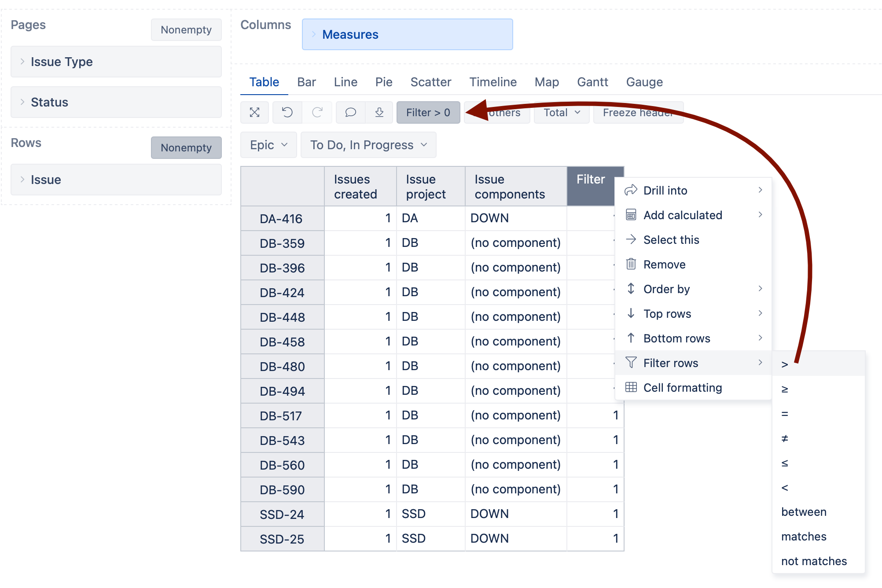Click the Order by up-down arrows icon
Viewport: 882px width, 588px height.
click(x=631, y=289)
